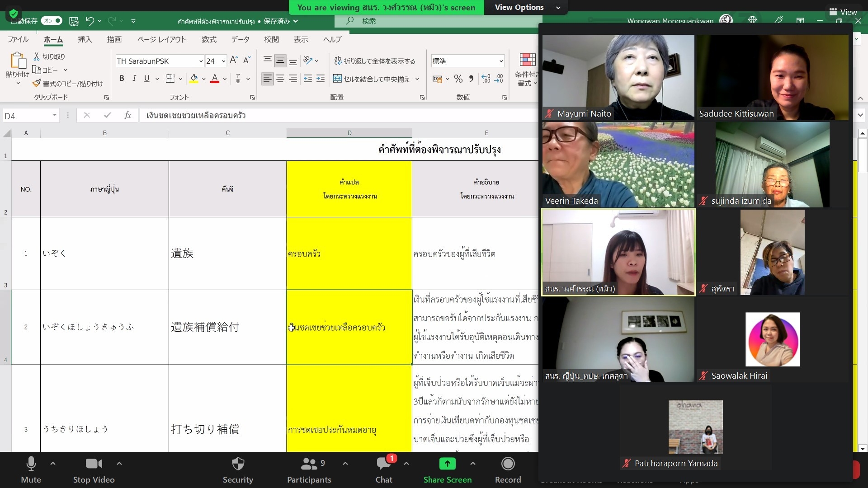Toggle Italic formatting
Viewport: 868px width, 488px height.
[x=134, y=79]
